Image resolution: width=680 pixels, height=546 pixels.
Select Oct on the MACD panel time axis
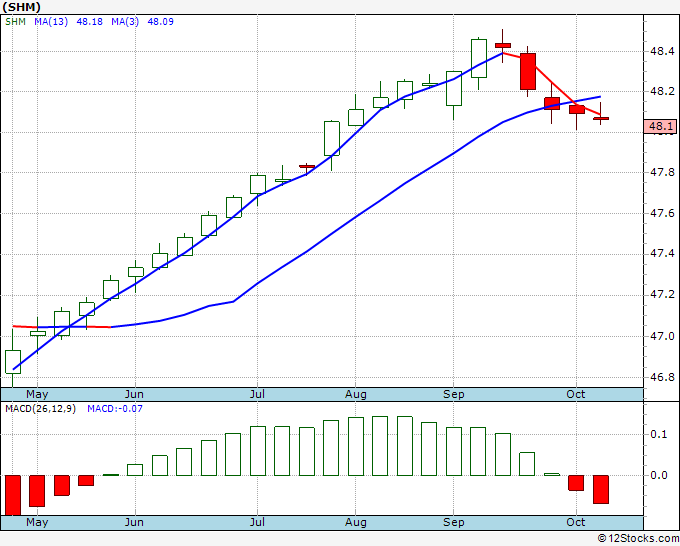[575, 522]
